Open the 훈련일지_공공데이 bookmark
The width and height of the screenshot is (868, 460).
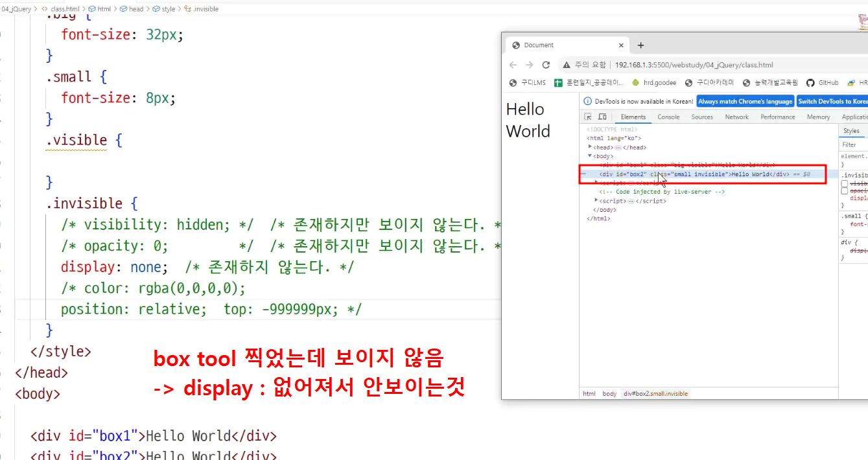(589, 83)
